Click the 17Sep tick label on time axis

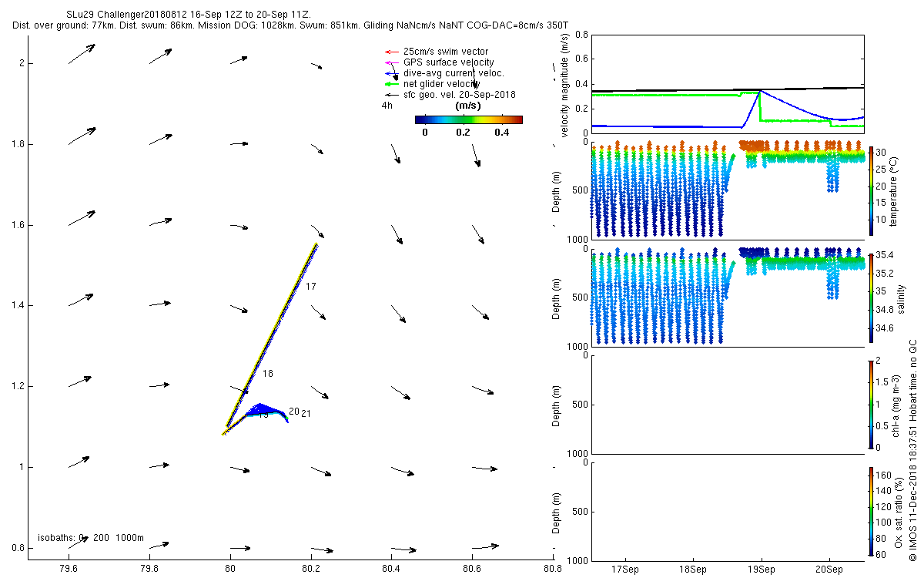tap(624, 570)
